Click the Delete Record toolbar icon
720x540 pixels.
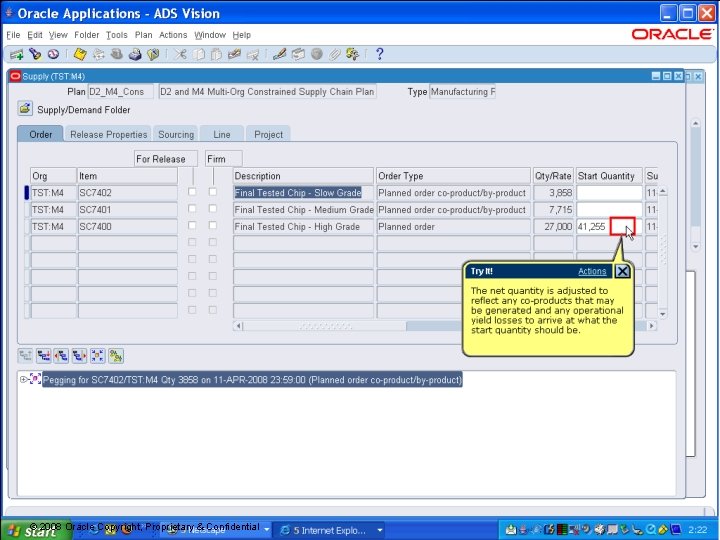[253, 55]
